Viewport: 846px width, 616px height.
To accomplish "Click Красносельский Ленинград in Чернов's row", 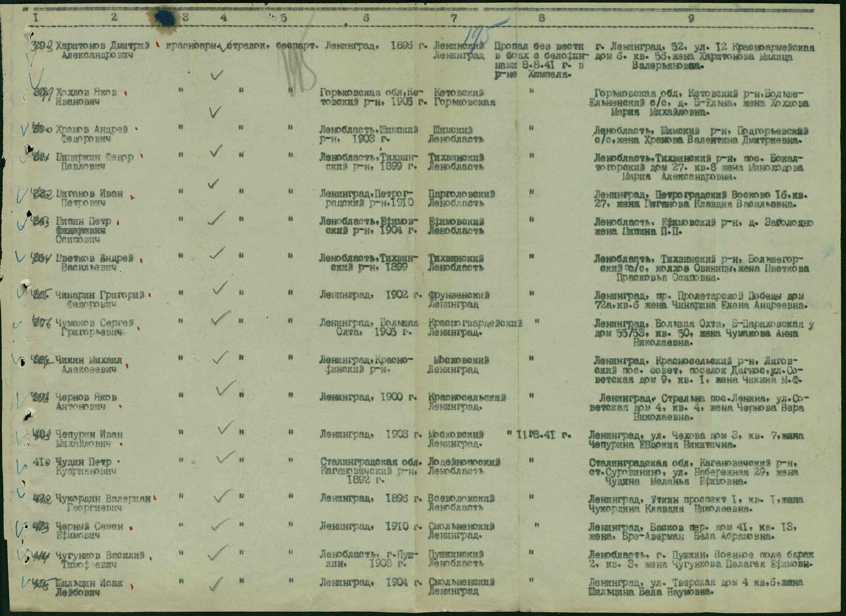I will click(466, 401).
